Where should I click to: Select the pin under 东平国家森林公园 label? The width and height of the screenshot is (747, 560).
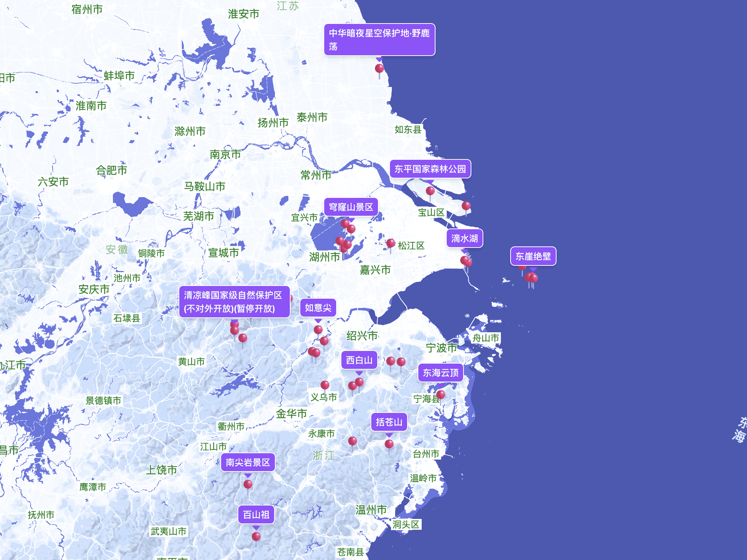(430, 191)
